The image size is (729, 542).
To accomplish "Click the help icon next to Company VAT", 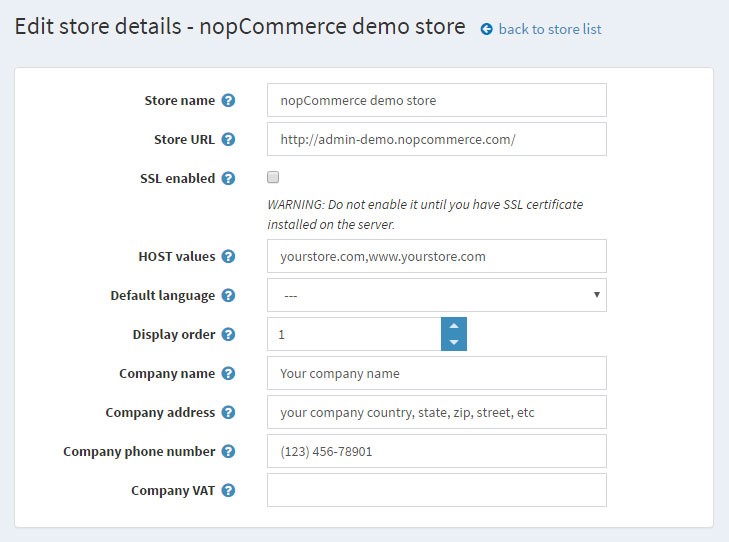I will [228, 491].
